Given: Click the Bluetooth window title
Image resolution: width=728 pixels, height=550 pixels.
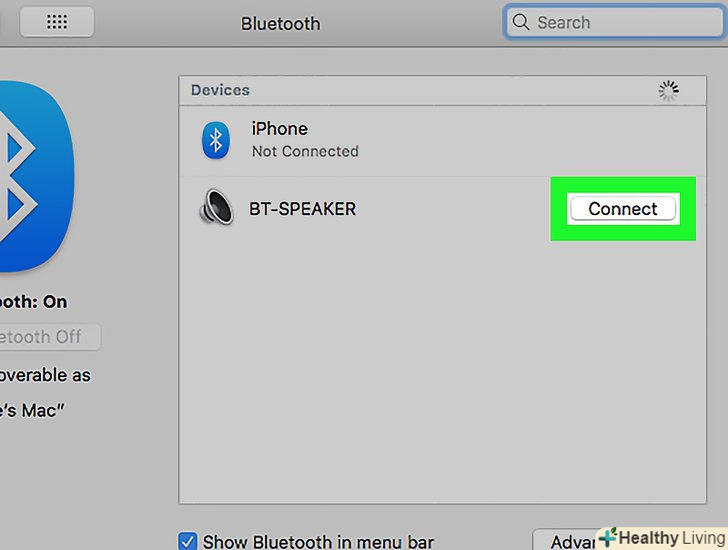Looking at the screenshot, I should 280,24.
